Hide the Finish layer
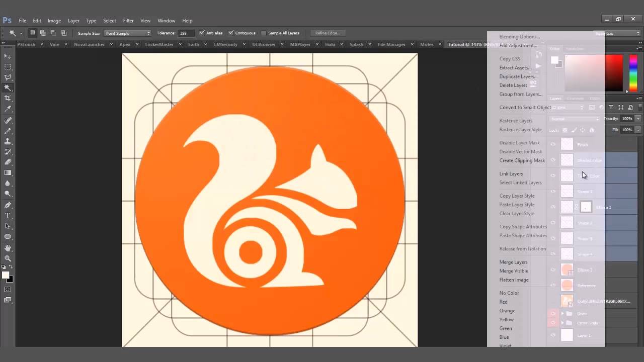The image size is (644, 362). (x=553, y=144)
